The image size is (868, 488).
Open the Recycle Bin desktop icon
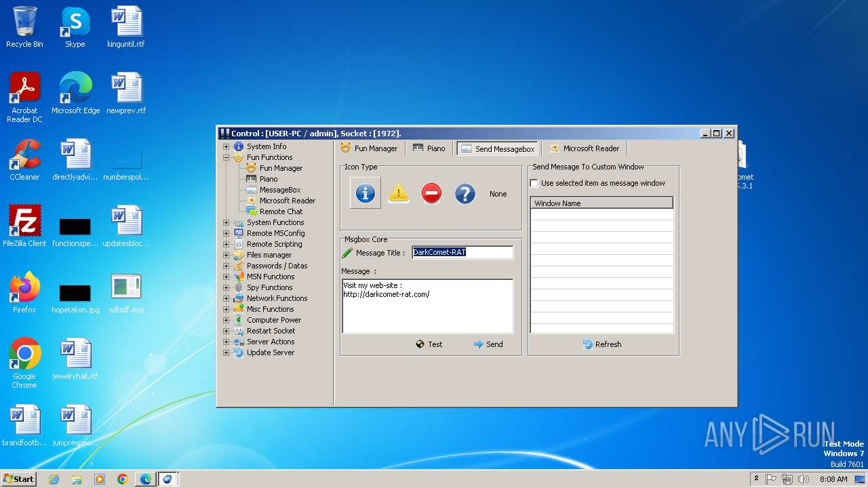(x=24, y=27)
